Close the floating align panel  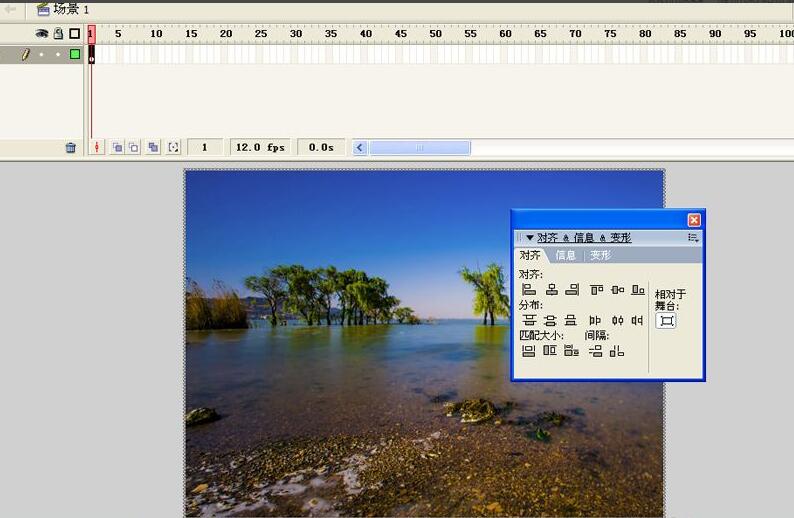[694, 220]
